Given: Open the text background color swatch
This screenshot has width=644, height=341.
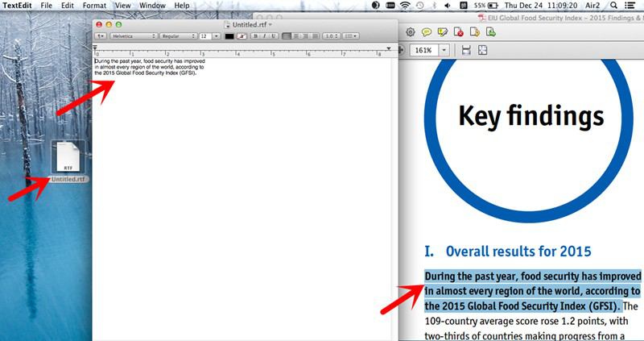Looking at the screenshot, I should (x=242, y=36).
